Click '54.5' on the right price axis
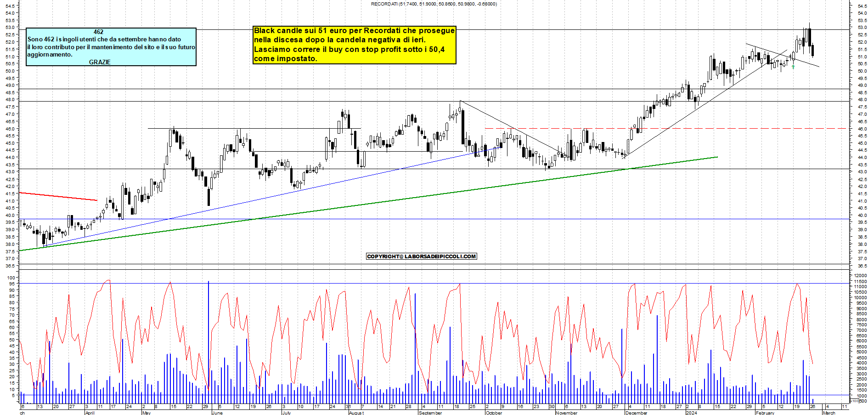The width and height of the screenshot is (868, 415). pyautogui.click(x=862, y=6)
